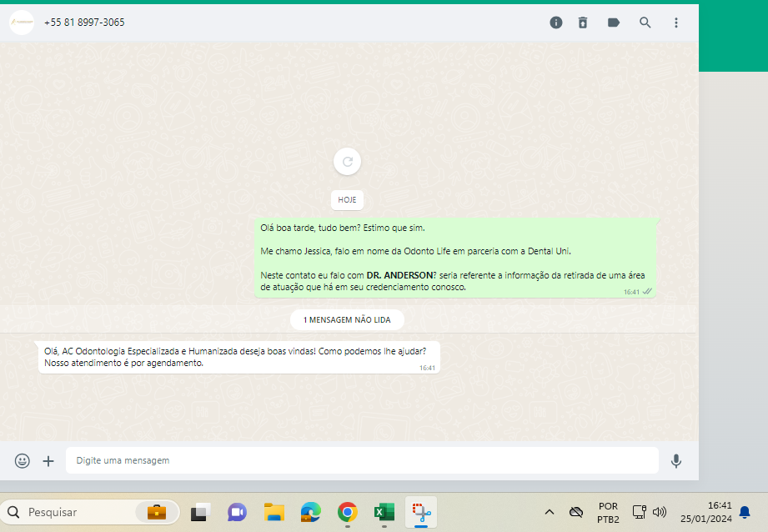Open contact number +55 81 8997-3065
The image size is (768, 532).
84,23
